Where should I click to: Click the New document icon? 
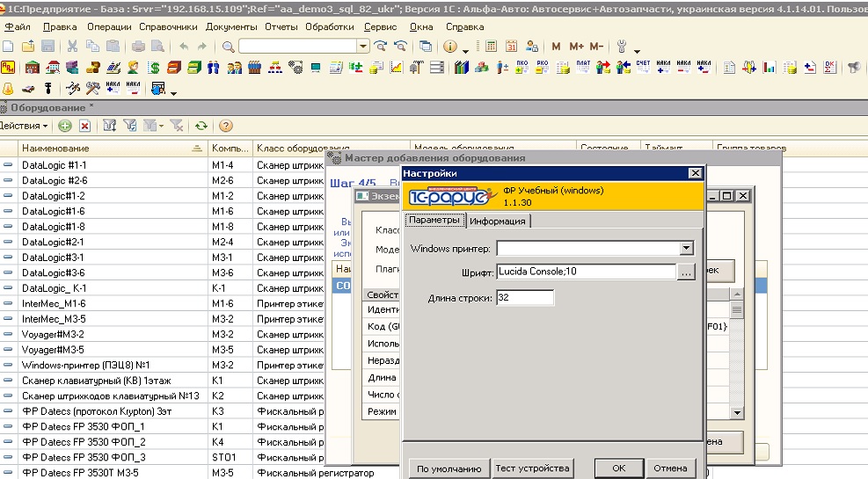(x=8, y=47)
